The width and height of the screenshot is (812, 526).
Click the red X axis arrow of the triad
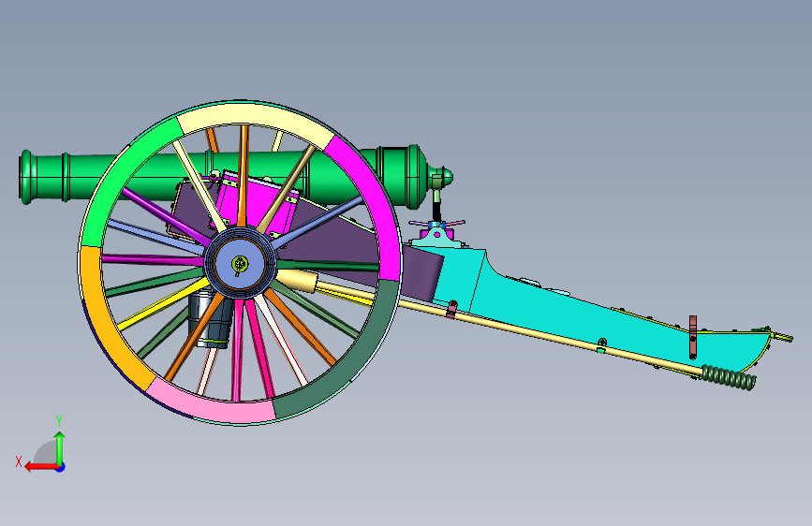(x=41, y=467)
